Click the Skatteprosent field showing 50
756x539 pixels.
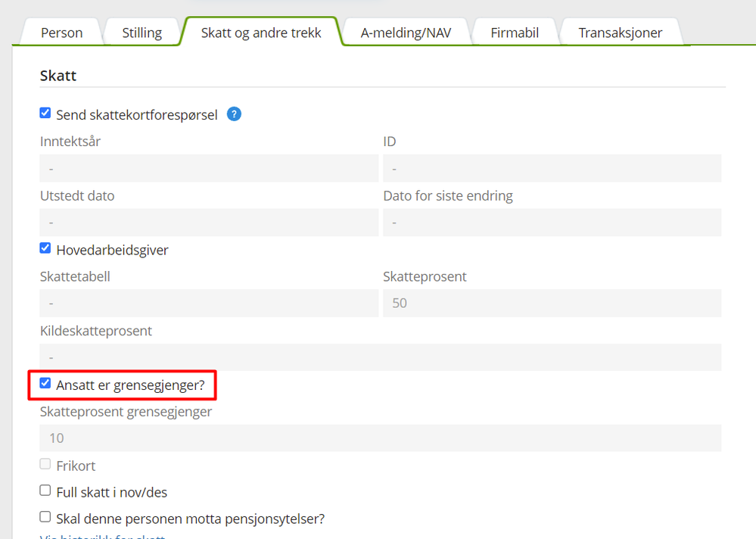click(552, 304)
